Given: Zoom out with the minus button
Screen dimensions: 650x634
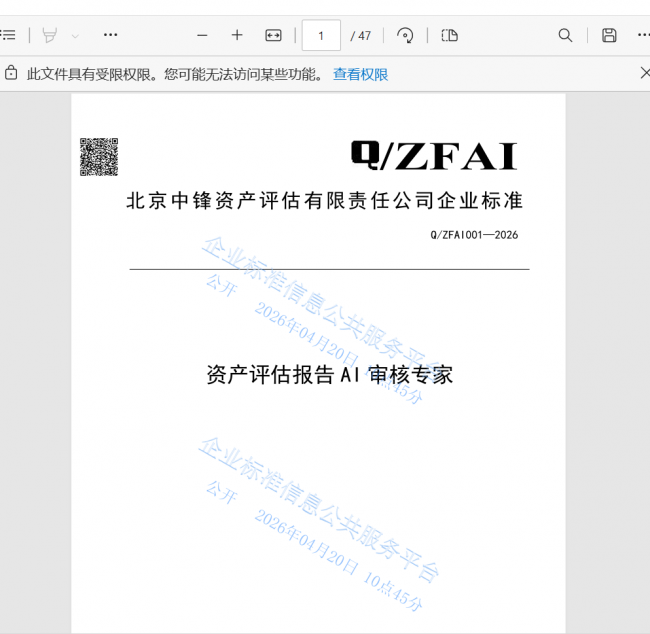Looking at the screenshot, I should 202,35.
